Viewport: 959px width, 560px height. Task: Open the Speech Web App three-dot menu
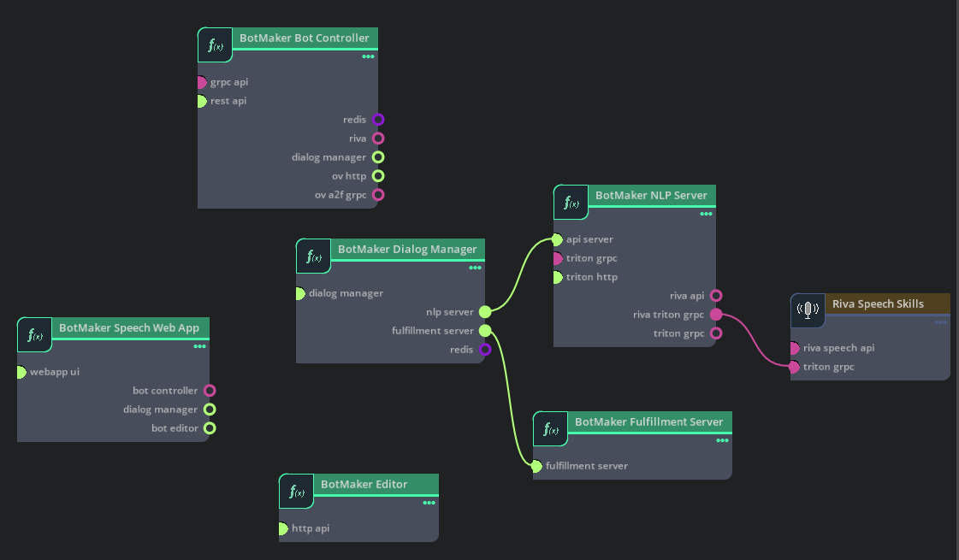click(x=199, y=346)
